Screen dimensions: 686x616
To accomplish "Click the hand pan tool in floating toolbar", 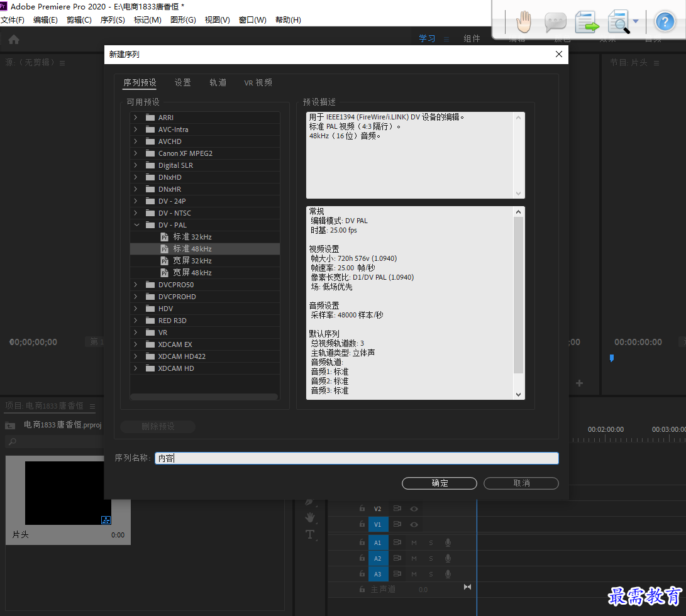I will [523, 21].
